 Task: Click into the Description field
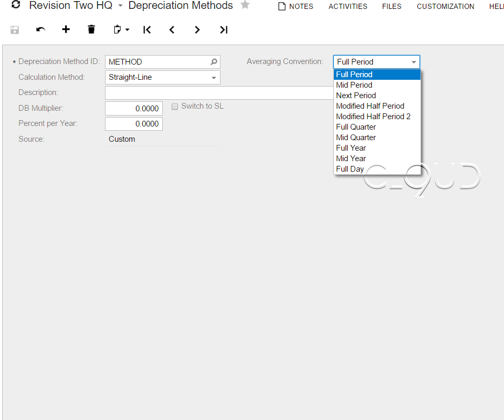coord(219,93)
